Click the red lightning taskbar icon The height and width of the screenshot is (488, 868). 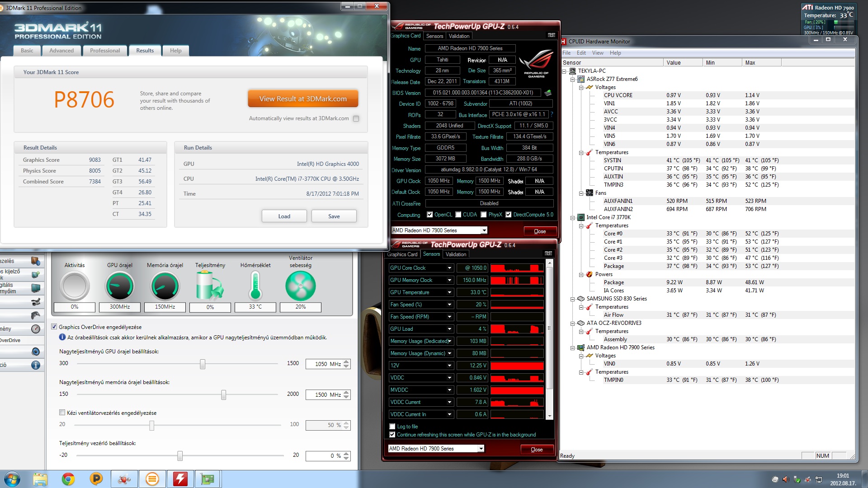tap(180, 479)
